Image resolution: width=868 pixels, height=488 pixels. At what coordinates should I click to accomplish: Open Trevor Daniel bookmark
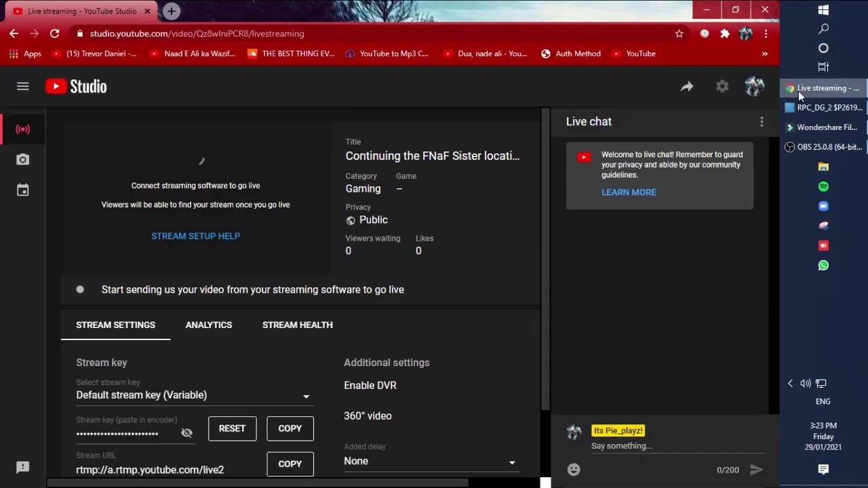pos(94,54)
